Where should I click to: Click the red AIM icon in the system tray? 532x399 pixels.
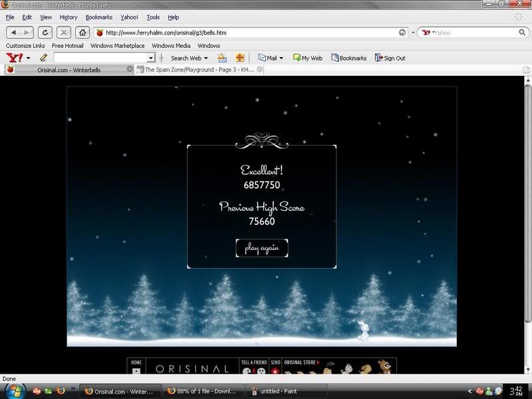click(479, 391)
